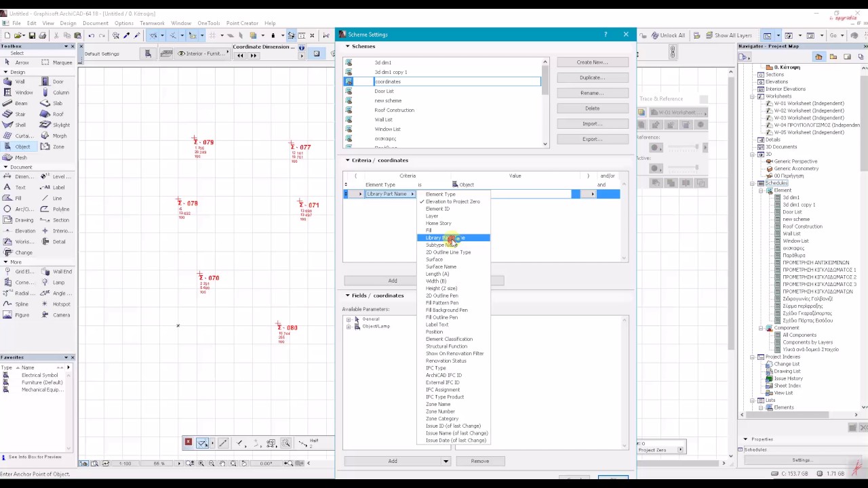Click the Duplicate... button

(x=592, y=77)
